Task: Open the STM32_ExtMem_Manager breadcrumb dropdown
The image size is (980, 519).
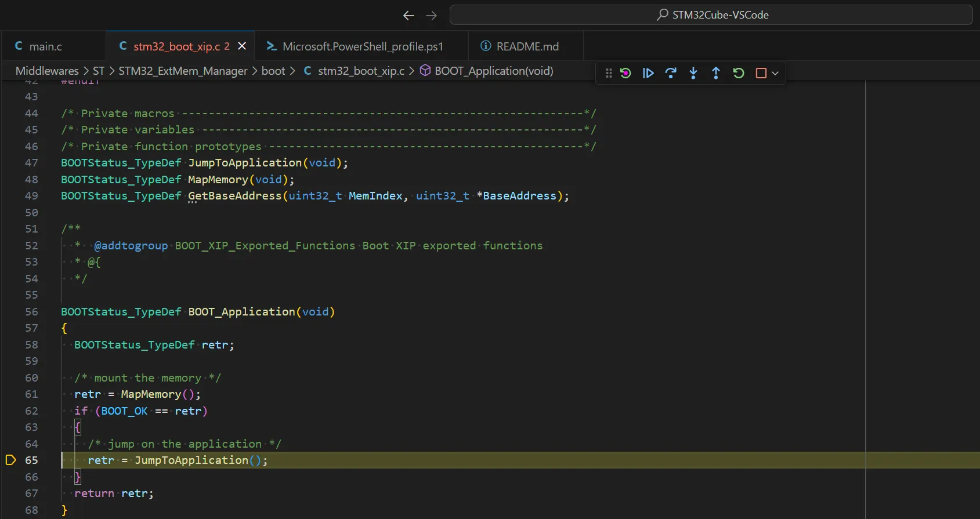Action: click(183, 71)
